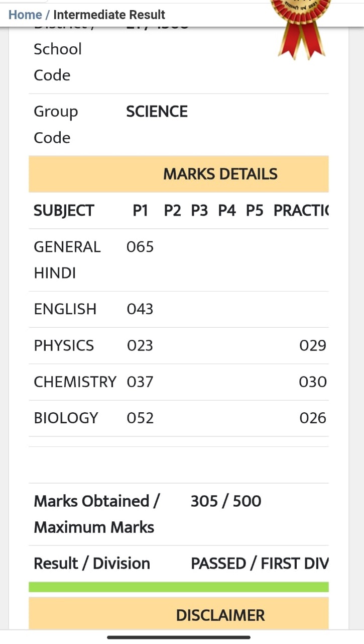The image size is (364, 644).
Task: Click the SUBJECT column header
Action: coord(64,211)
